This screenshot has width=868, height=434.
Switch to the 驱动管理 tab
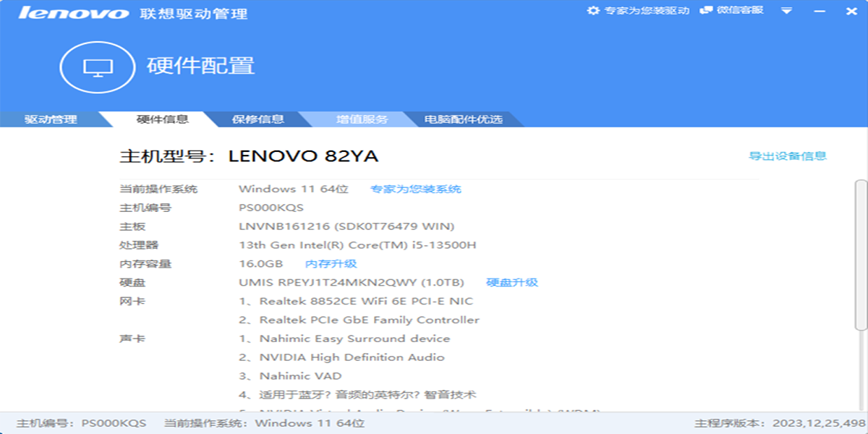pos(51,119)
